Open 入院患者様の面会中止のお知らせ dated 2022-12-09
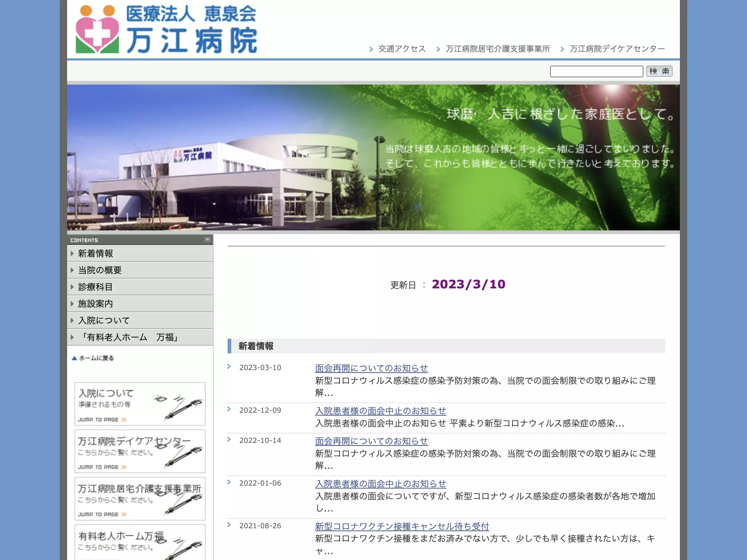The width and height of the screenshot is (747, 560). tap(380, 411)
